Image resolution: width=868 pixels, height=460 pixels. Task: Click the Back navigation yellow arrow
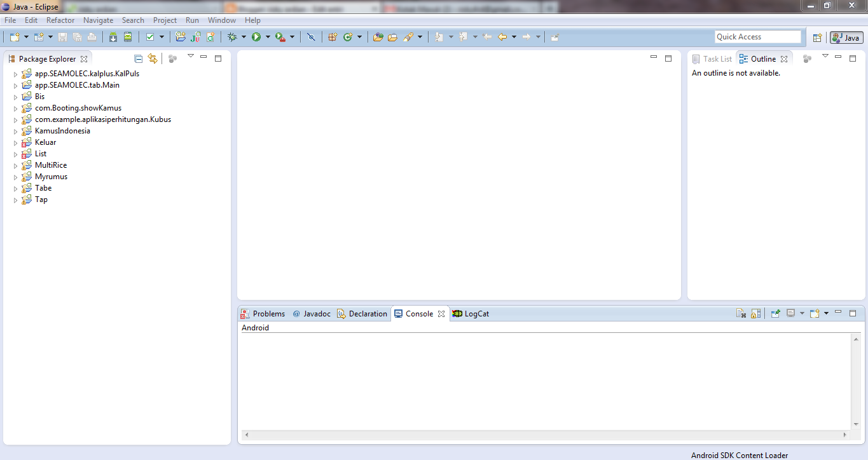coord(502,37)
